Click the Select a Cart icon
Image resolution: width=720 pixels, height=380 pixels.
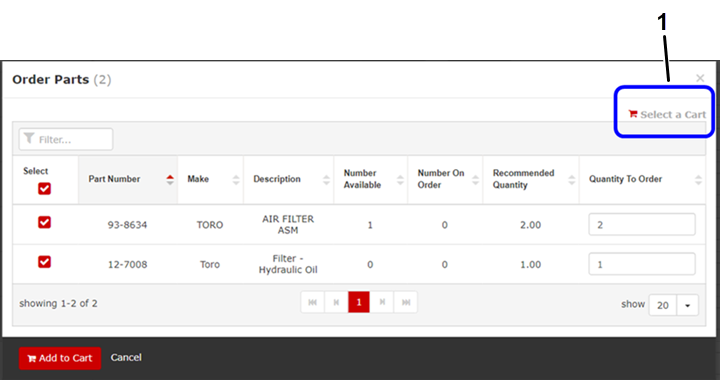tap(633, 114)
